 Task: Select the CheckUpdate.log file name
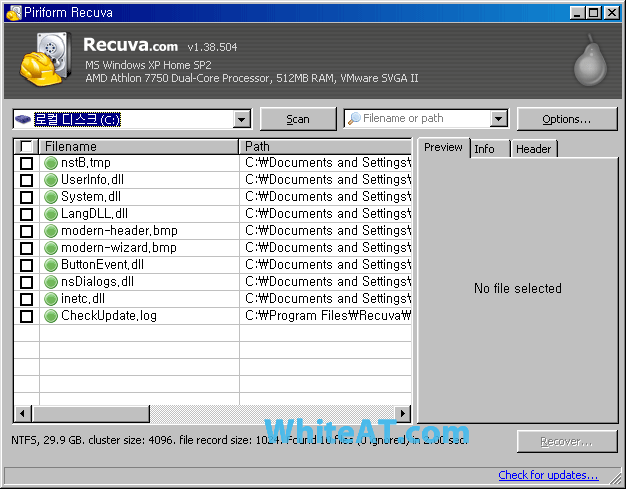point(109,316)
